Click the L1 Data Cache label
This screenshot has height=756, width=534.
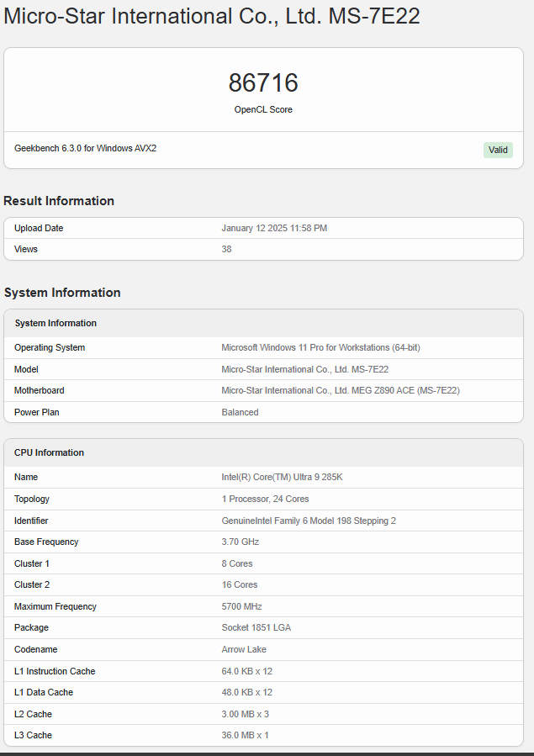point(44,692)
